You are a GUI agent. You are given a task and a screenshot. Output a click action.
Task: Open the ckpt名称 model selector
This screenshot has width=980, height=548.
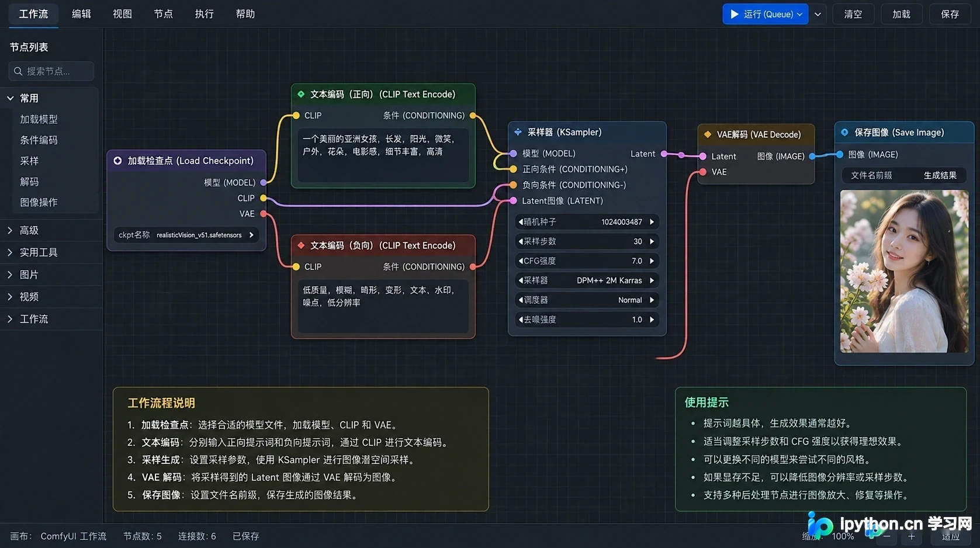coord(186,235)
